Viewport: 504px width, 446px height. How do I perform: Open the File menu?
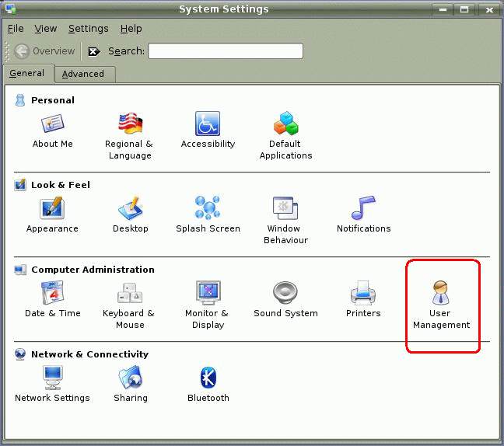[16, 29]
